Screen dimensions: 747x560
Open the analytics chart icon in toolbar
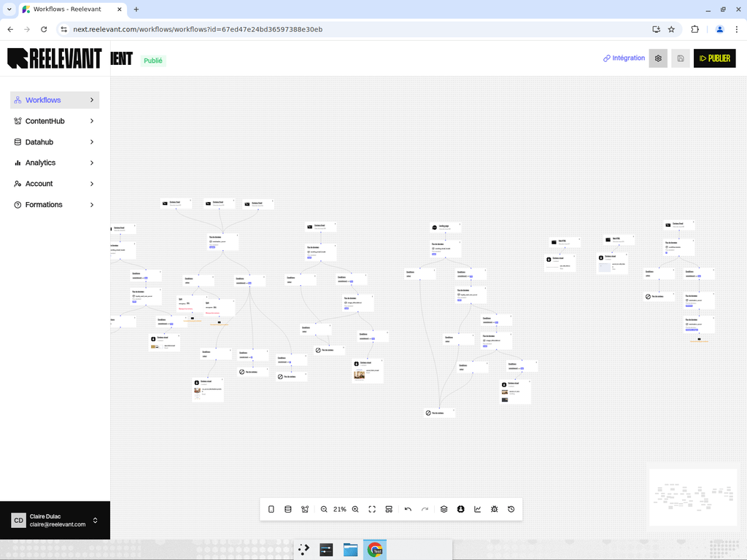tap(477, 509)
